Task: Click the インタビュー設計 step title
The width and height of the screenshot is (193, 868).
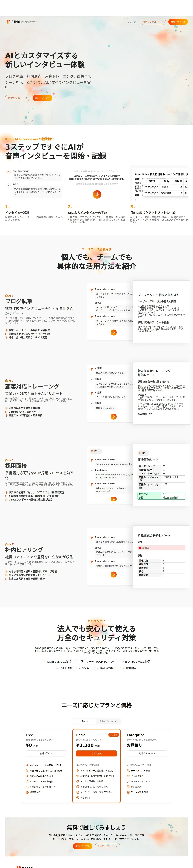Action: coord(17,213)
